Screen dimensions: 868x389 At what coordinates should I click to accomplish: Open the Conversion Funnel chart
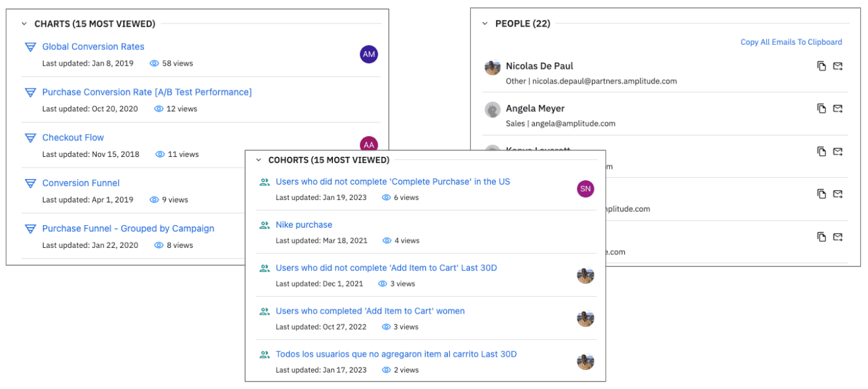[x=81, y=183]
